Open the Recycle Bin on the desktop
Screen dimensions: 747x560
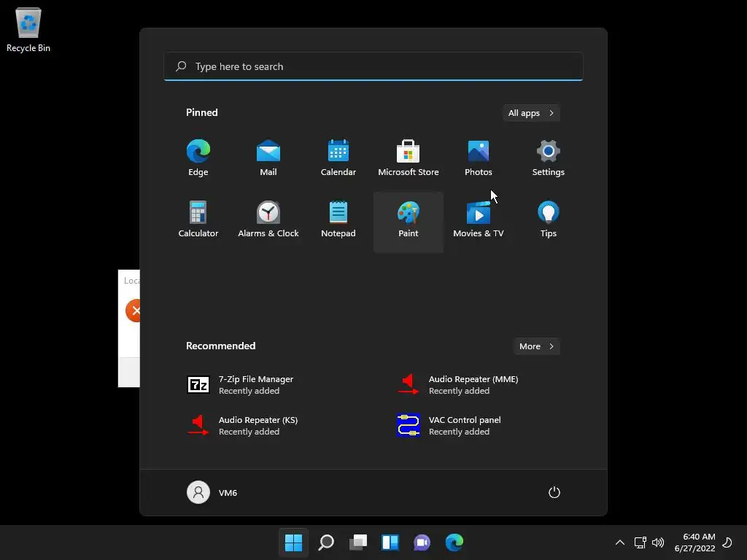pyautogui.click(x=28, y=29)
